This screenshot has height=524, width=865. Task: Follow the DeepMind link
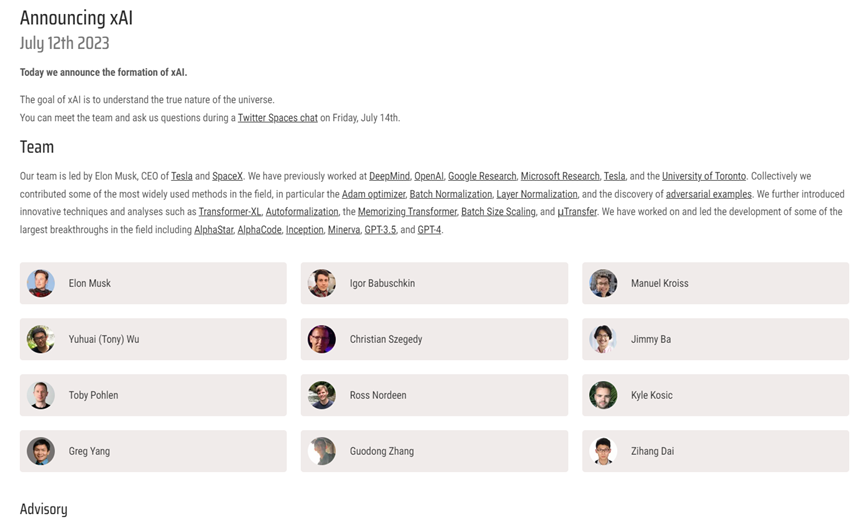[389, 176]
